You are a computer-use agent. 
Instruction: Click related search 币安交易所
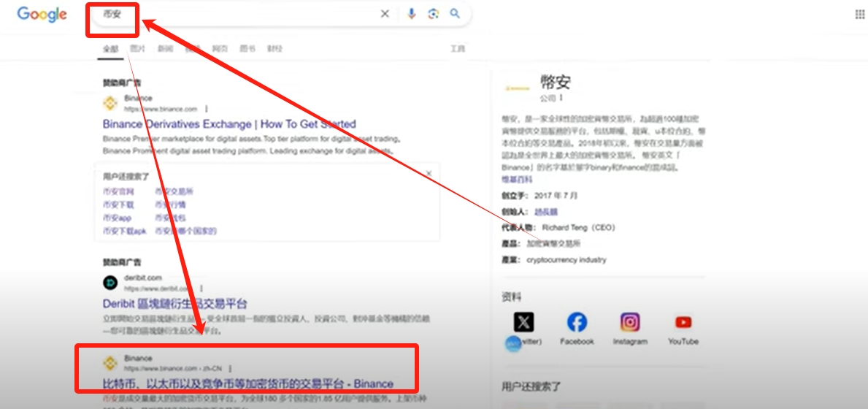[174, 191]
